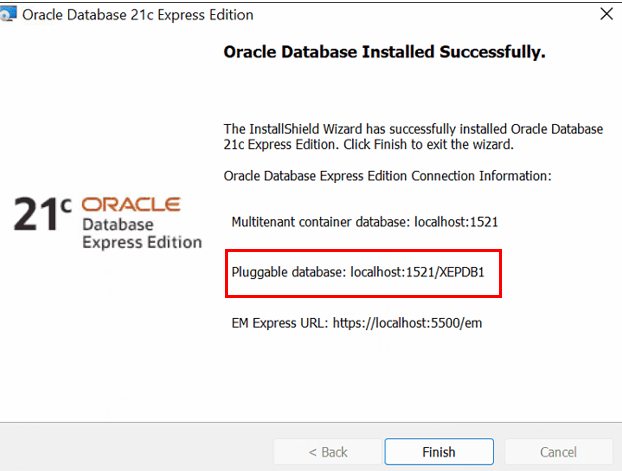Click the localhost:1521 container address

point(456,222)
